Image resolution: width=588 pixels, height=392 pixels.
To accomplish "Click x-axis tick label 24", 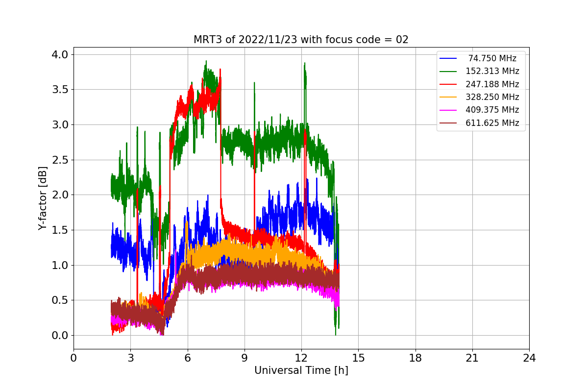I will click(529, 358).
